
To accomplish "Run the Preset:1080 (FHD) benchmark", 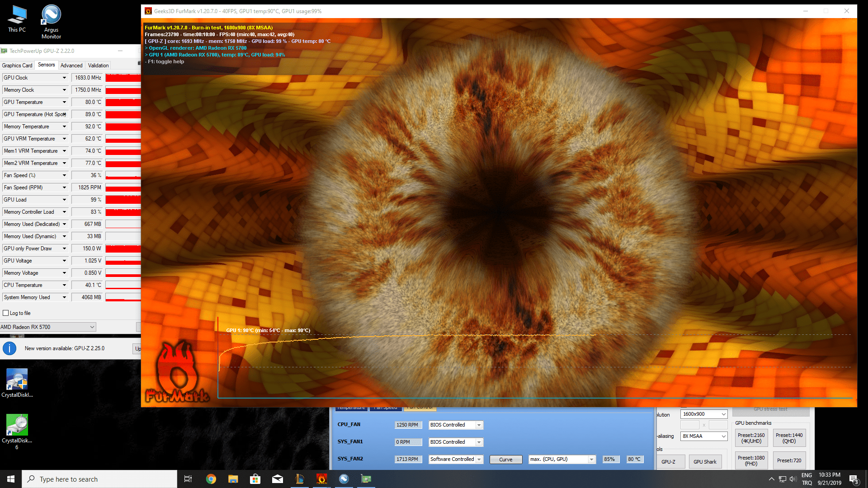I will [x=751, y=460].
